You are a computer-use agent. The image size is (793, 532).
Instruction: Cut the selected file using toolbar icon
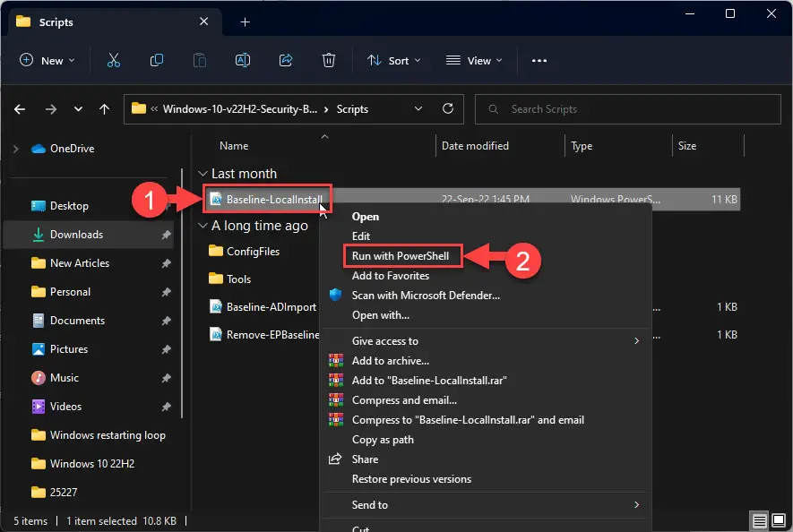click(x=114, y=60)
